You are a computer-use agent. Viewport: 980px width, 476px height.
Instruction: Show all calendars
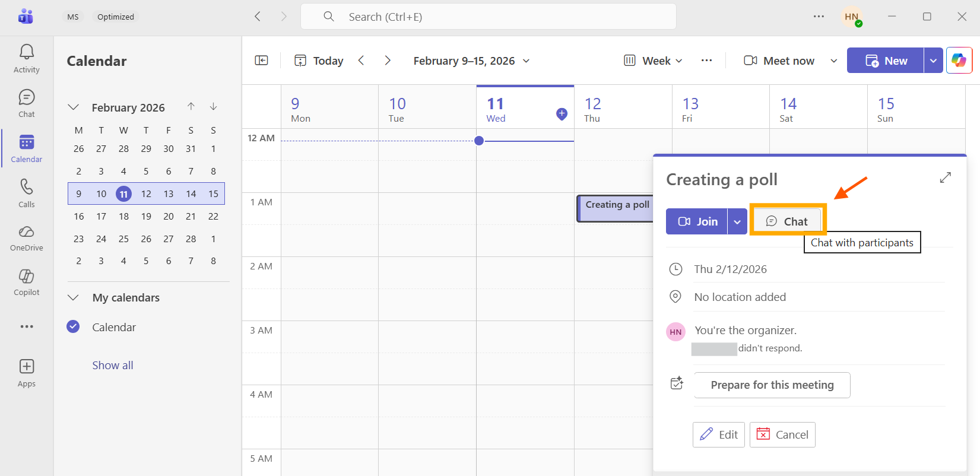pyautogui.click(x=113, y=365)
